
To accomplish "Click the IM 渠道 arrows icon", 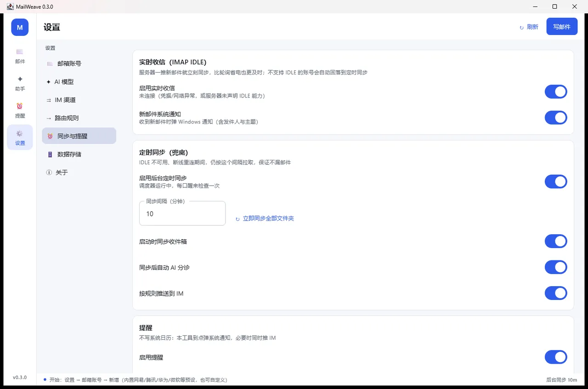I will pos(49,100).
